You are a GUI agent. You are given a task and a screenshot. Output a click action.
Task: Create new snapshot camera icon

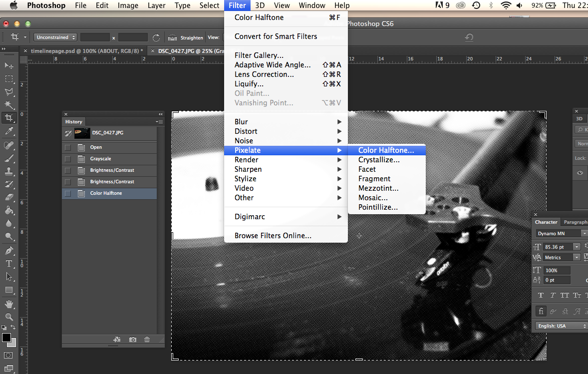[133, 340]
